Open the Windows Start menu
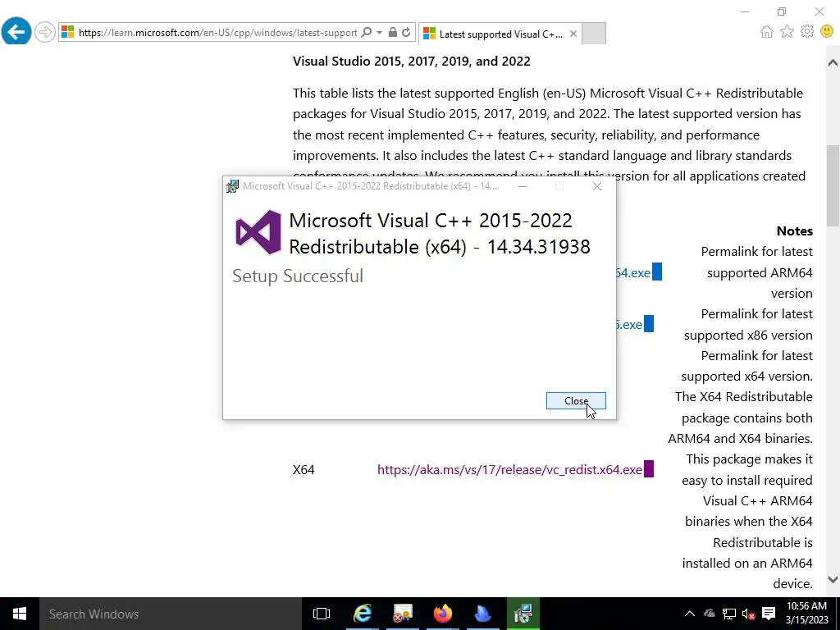 [20, 614]
